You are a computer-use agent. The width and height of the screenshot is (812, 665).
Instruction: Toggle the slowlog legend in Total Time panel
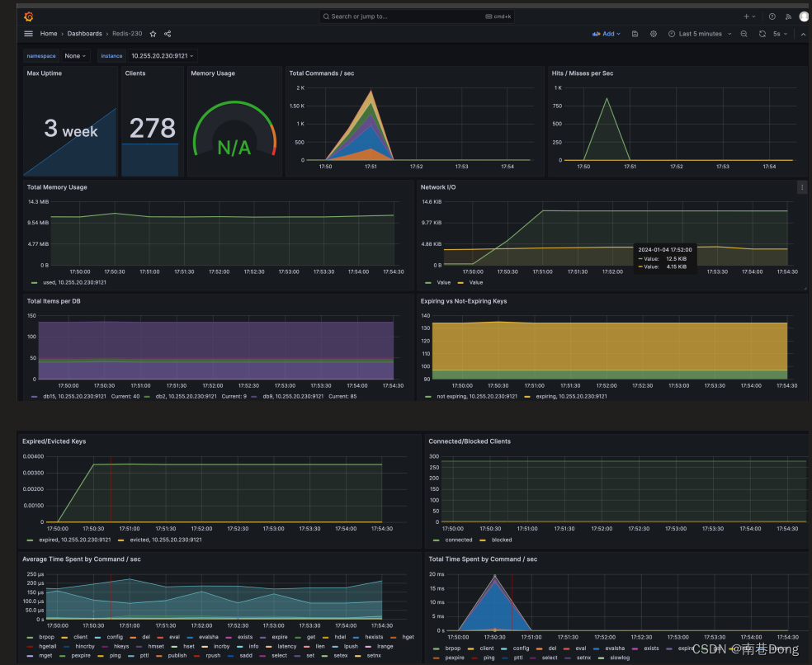620,658
